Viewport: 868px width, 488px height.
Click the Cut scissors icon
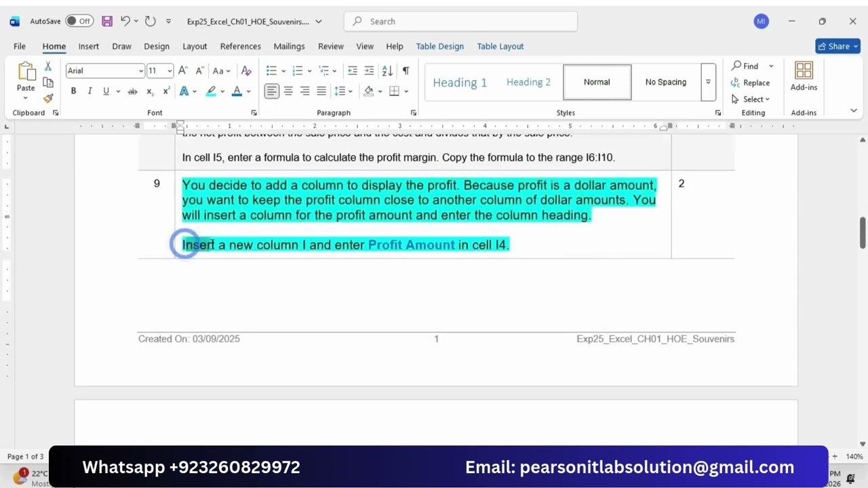(x=47, y=66)
